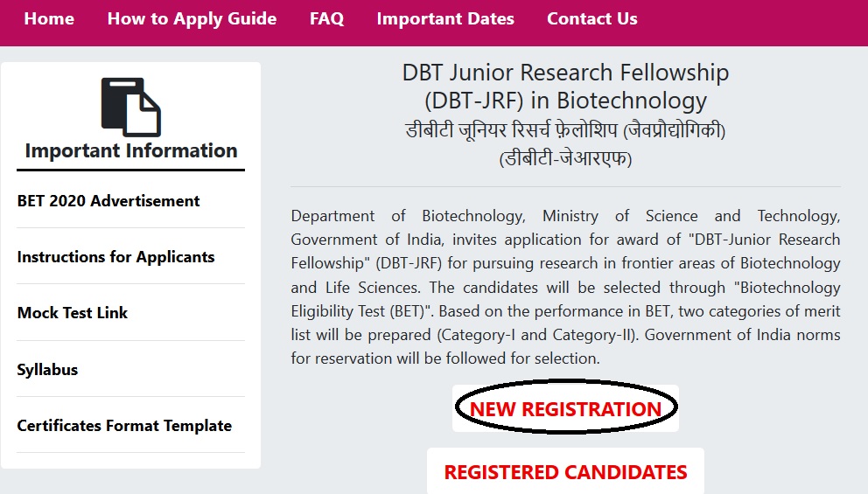The height and width of the screenshot is (494, 868).
Task: Click the introductory description paragraph
Action: (x=565, y=287)
